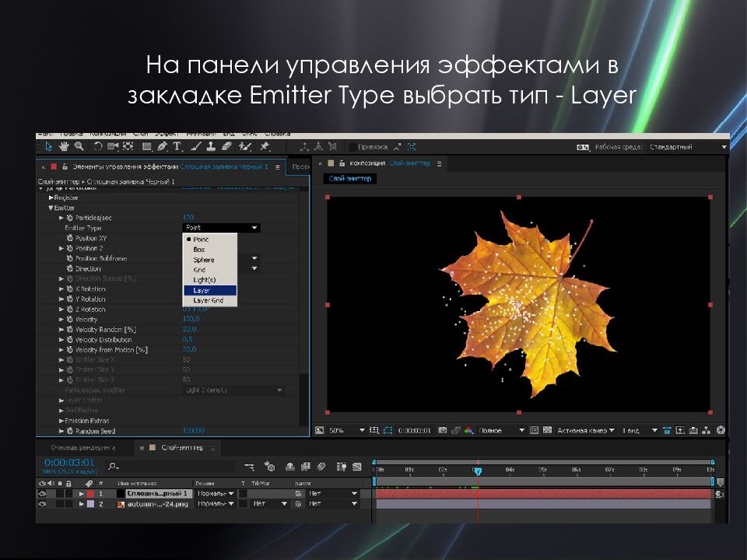
Task: Click the red label color of layer 1
Action: [90, 493]
